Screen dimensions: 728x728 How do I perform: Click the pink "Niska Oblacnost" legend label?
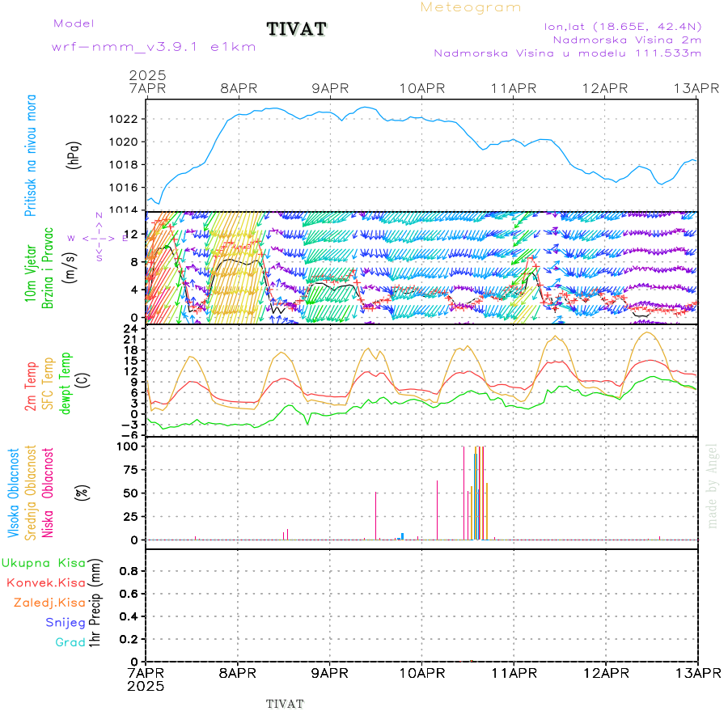tap(48, 493)
